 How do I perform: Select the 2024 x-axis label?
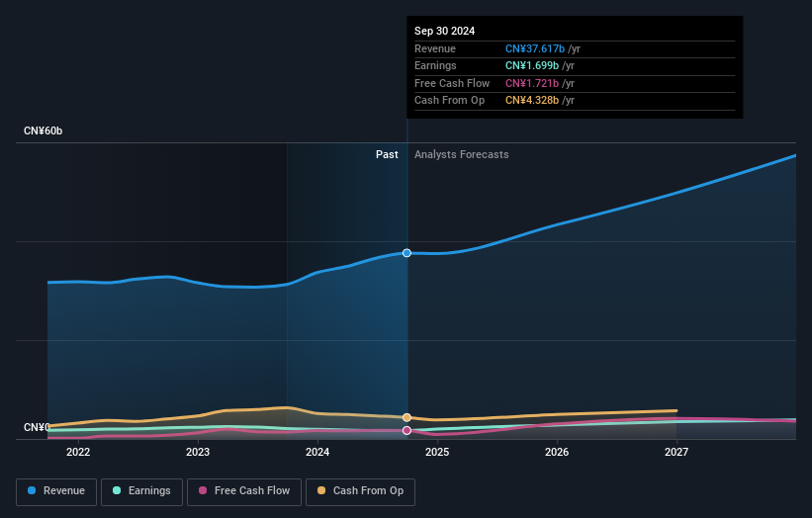317,452
